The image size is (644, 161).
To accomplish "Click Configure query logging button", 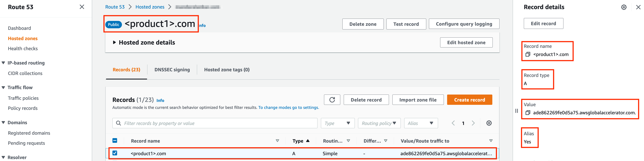I will tap(464, 24).
